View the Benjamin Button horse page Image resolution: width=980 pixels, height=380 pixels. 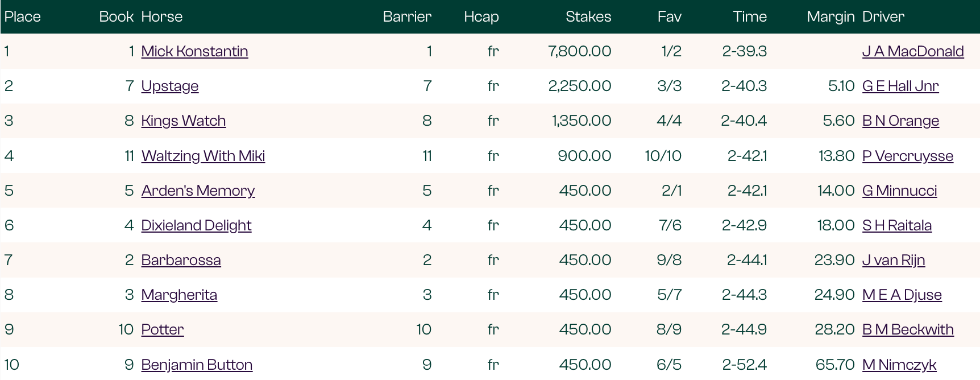pyautogui.click(x=197, y=365)
